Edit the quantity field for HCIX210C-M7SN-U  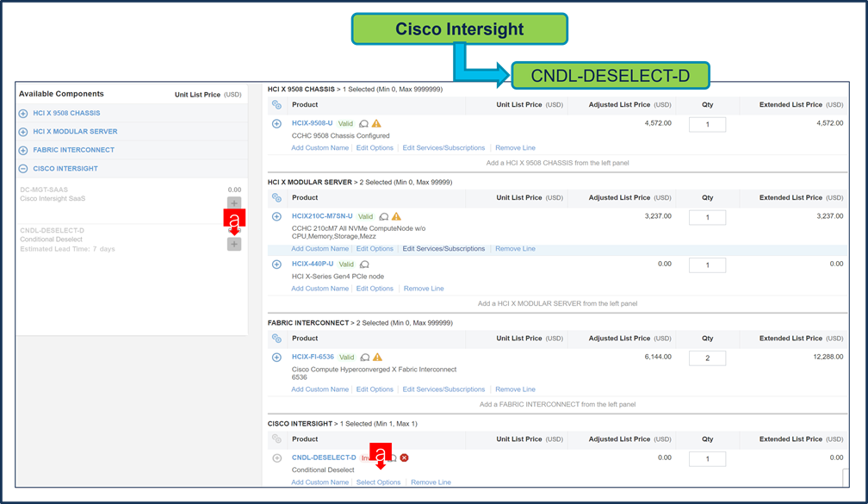click(708, 218)
